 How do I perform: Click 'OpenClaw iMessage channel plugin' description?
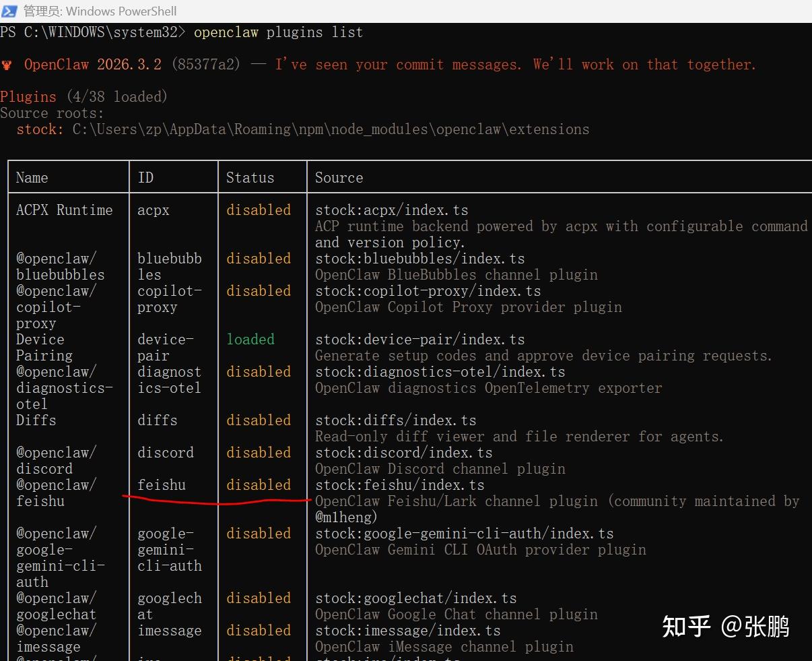click(x=444, y=647)
